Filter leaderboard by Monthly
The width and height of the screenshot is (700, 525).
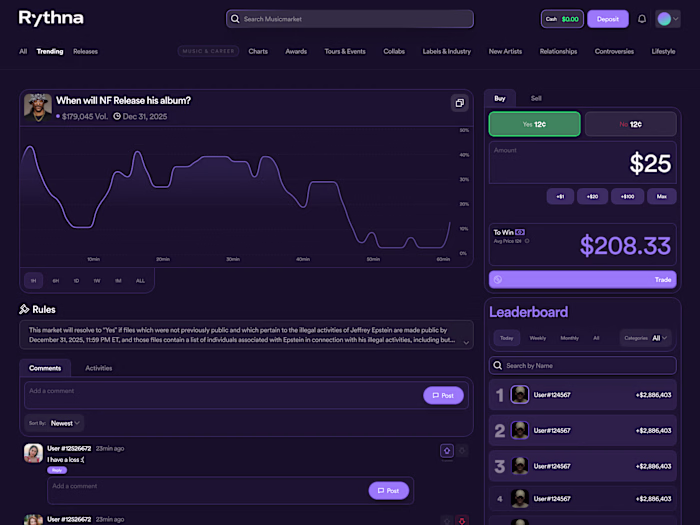[x=569, y=338]
